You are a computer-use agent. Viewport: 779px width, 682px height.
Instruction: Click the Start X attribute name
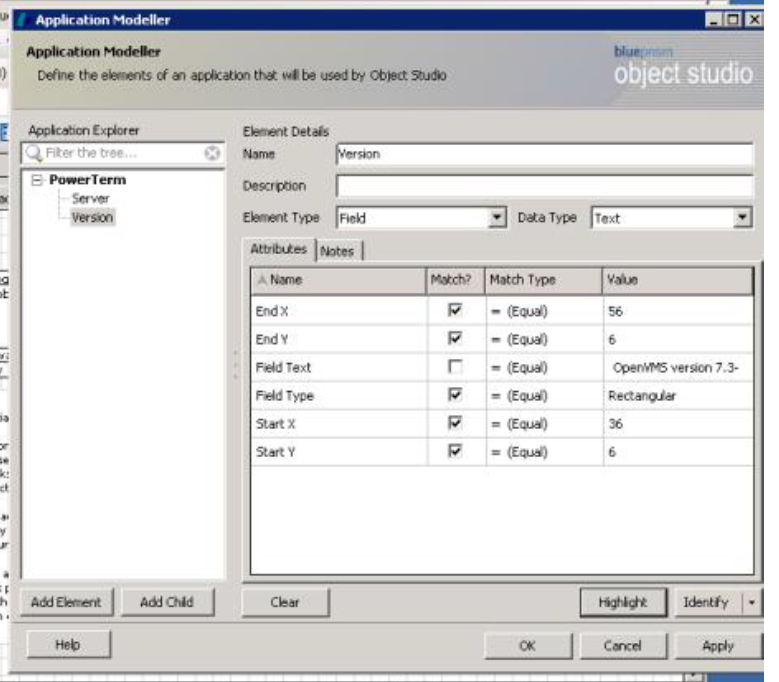[275, 424]
